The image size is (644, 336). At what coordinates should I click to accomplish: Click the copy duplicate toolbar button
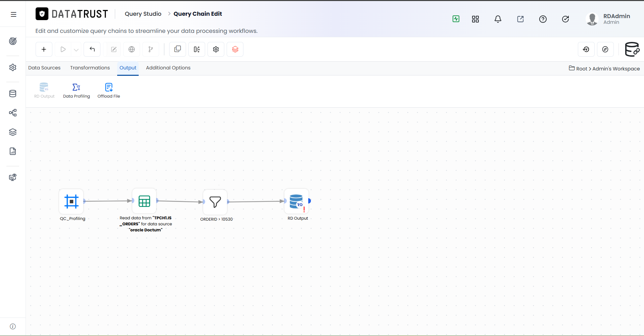click(178, 49)
